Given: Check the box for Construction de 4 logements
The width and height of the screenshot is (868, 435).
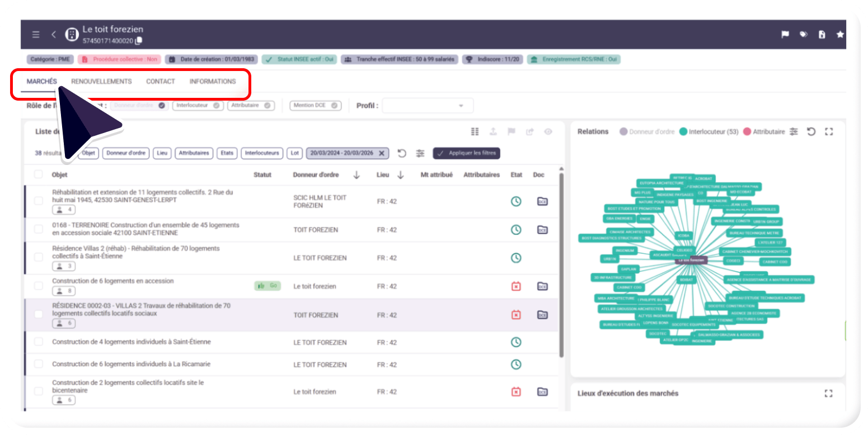Looking at the screenshot, I should (x=39, y=342).
